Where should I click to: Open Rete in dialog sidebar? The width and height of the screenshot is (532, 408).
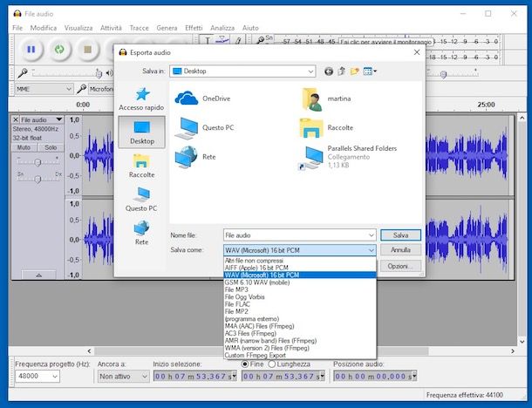141,234
